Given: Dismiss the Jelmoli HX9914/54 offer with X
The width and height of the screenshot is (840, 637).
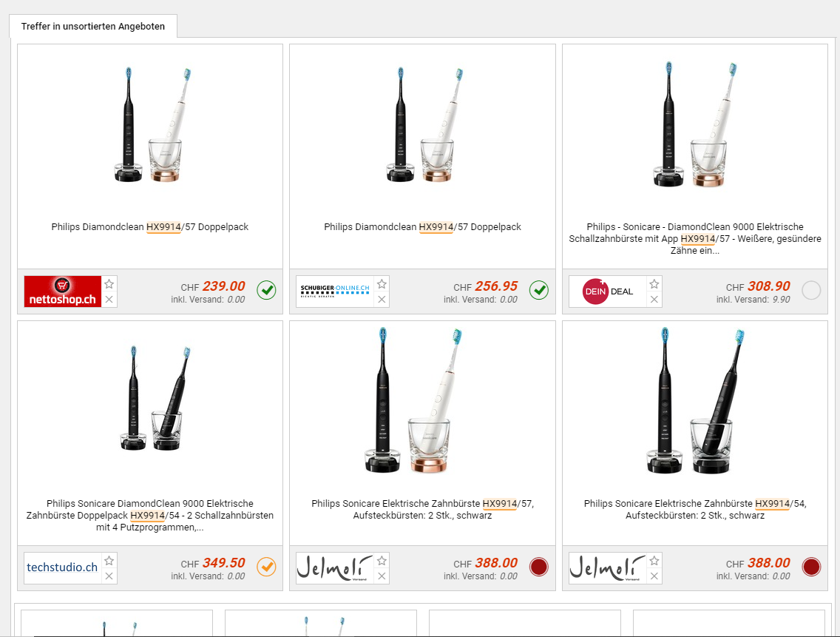Looking at the screenshot, I should pos(654,576).
